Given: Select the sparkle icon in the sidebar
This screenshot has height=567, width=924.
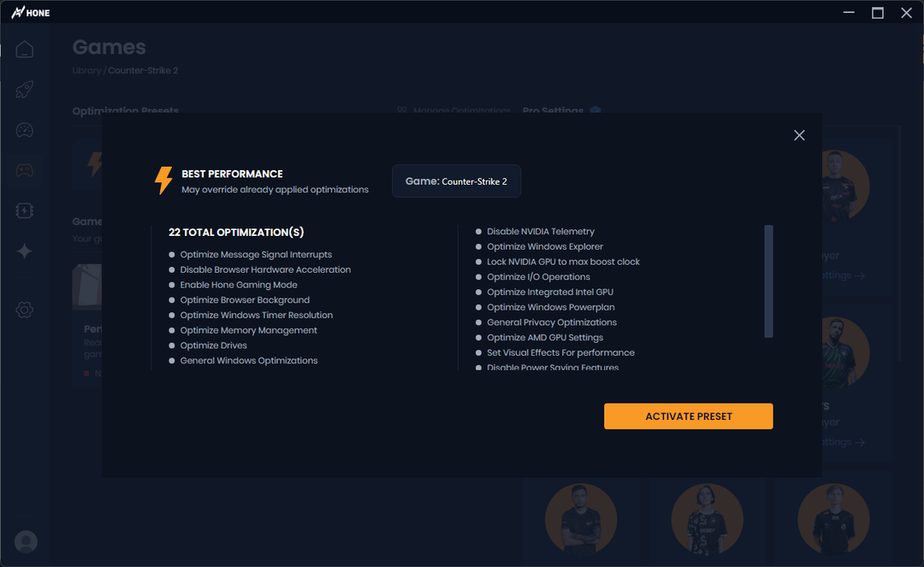Looking at the screenshot, I should [25, 251].
